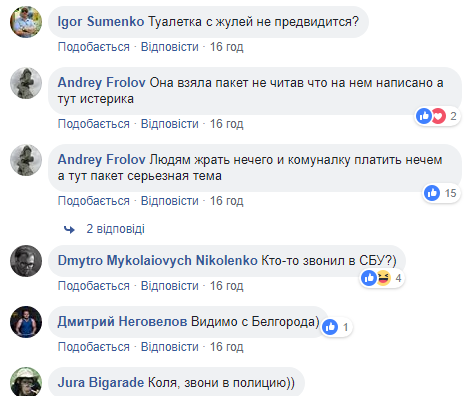Click the reply arrow icon beside 2 відповіді

tap(69, 229)
